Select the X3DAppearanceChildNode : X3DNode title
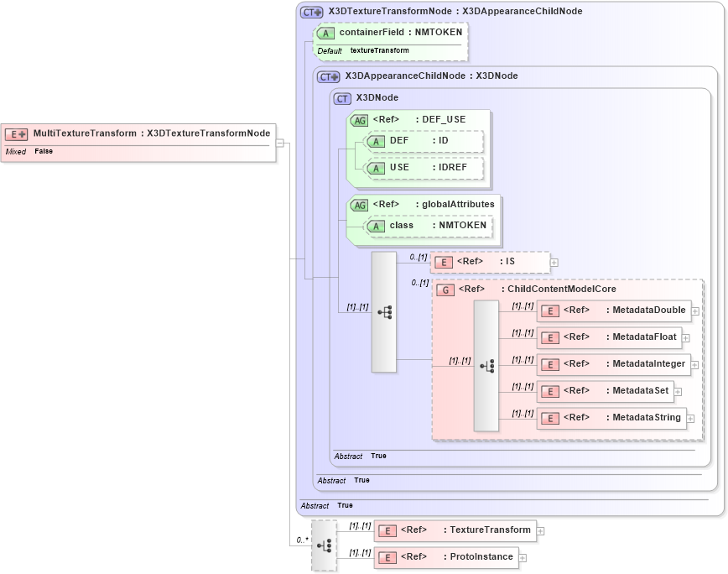This screenshot has height=574, width=728. (431, 76)
